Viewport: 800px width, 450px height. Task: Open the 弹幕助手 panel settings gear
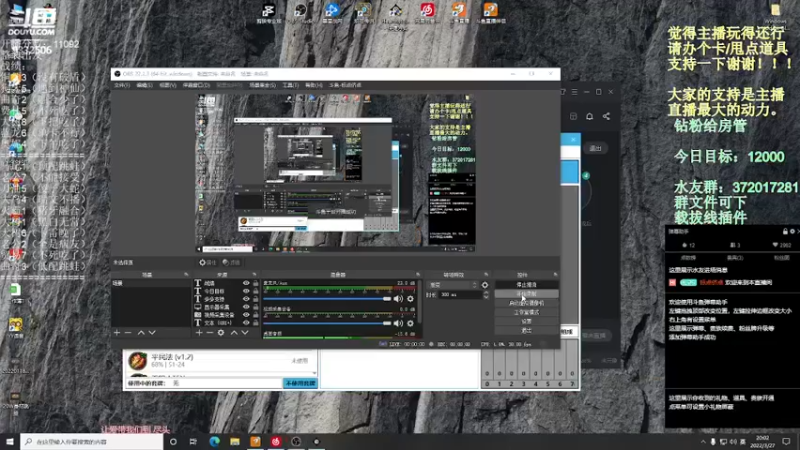coord(792,231)
